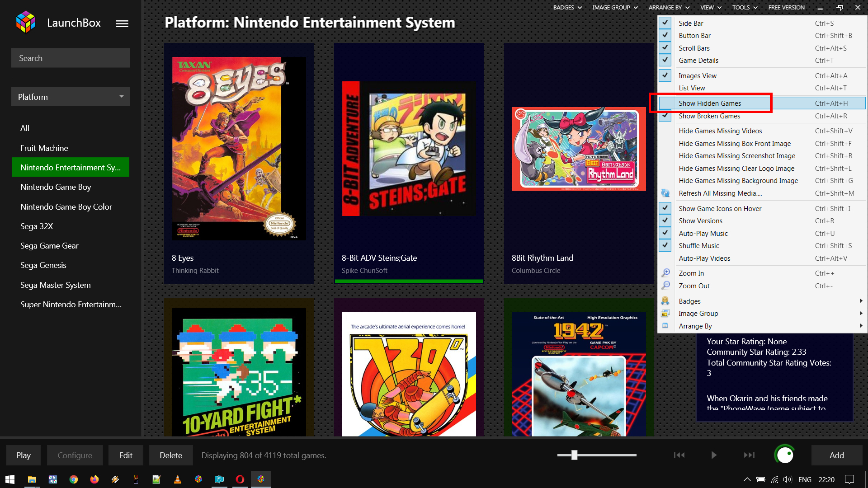Select the 8 Eyes game box art
This screenshot has width=868, height=488.
pyautogui.click(x=239, y=149)
